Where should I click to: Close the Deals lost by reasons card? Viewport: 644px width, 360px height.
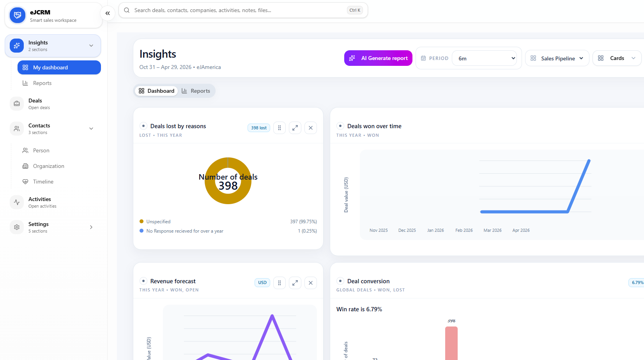pyautogui.click(x=311, y=128)
